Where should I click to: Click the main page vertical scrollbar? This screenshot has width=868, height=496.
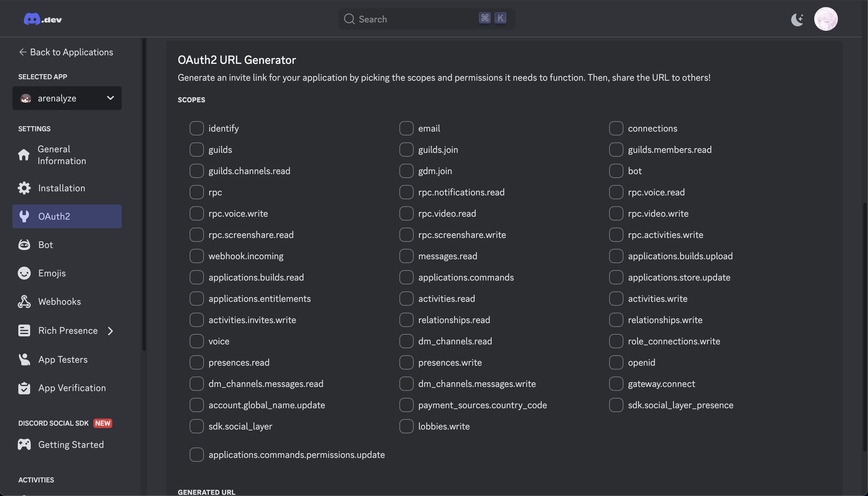[x=864, y=327]
